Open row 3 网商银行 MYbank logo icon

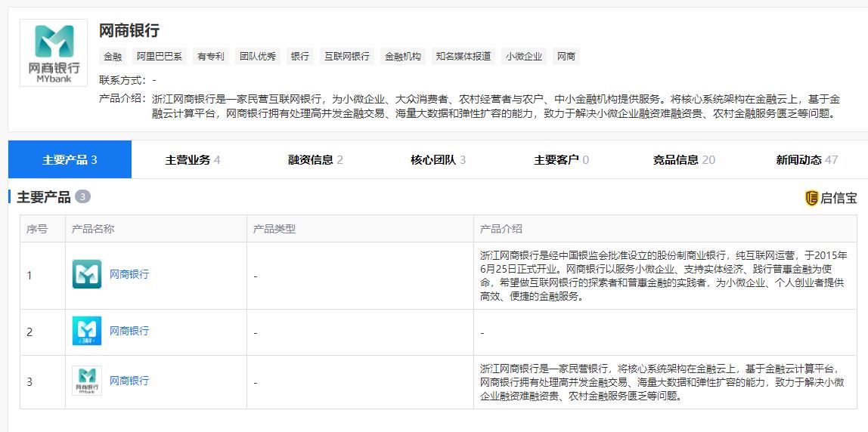(87, 381)
